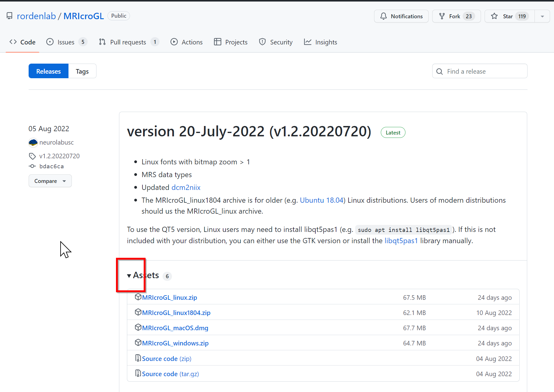The image size is (554, 392).
Task: Open the Security tab
Action: pos(276,42)
